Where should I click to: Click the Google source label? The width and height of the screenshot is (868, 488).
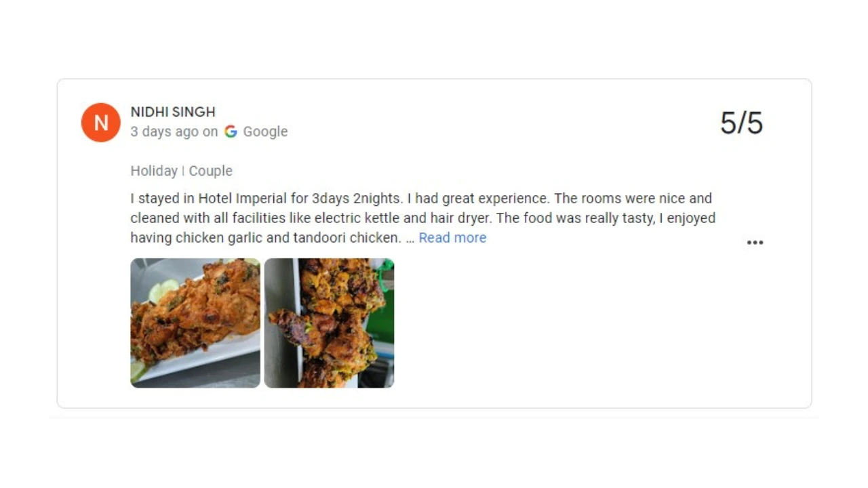(265, 131)
